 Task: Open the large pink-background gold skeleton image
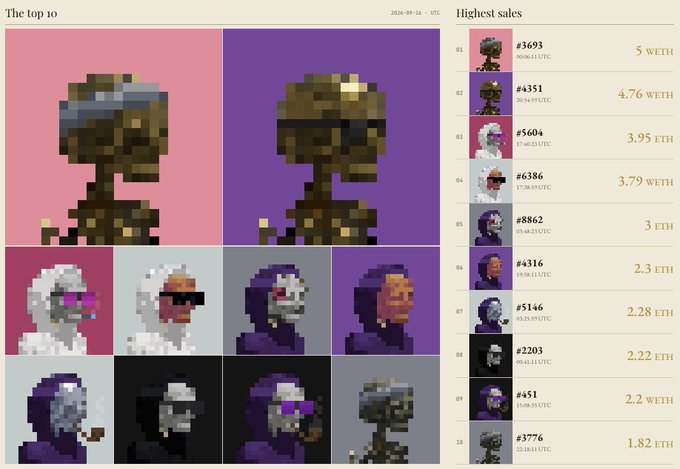[x=114, y=137]
